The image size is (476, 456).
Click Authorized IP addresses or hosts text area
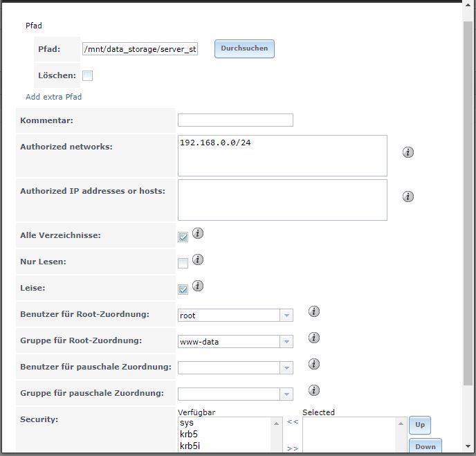tap(282, 200)
